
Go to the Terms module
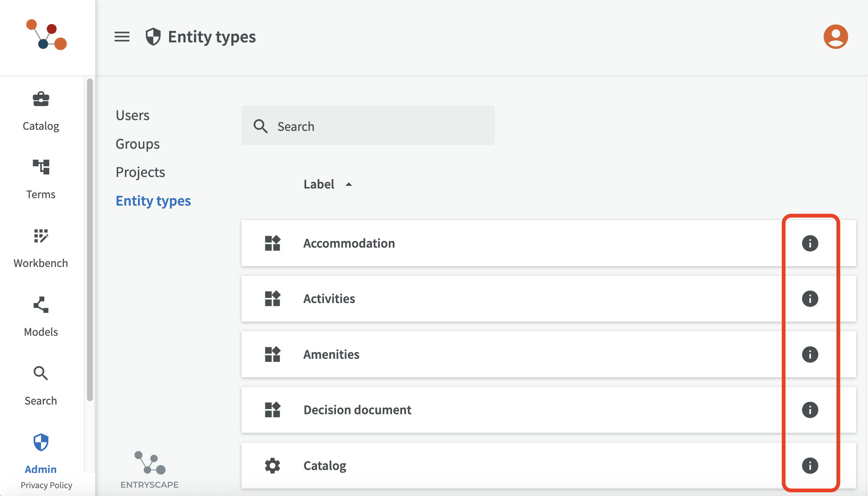coord(41,179)
